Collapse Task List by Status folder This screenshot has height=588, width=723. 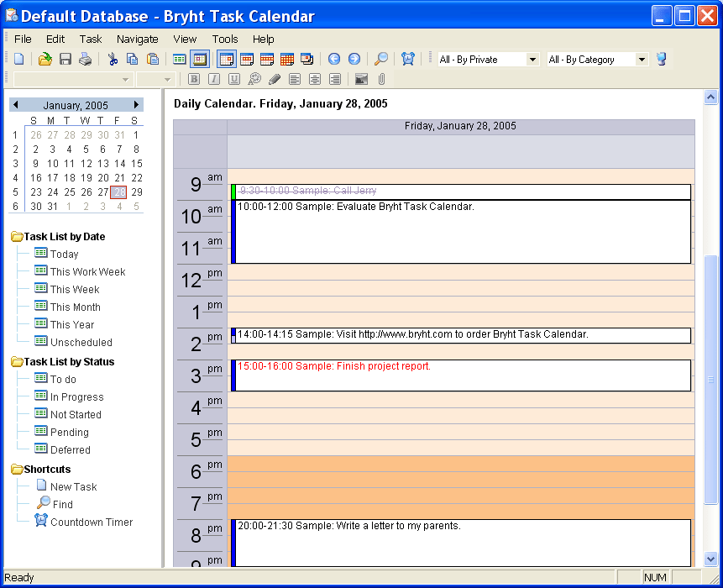tap(17, 361)
